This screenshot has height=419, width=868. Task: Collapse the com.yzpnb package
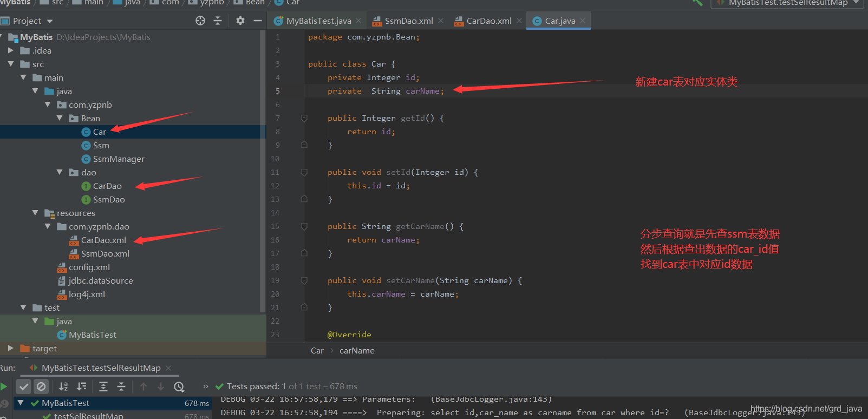coord(48,104)
